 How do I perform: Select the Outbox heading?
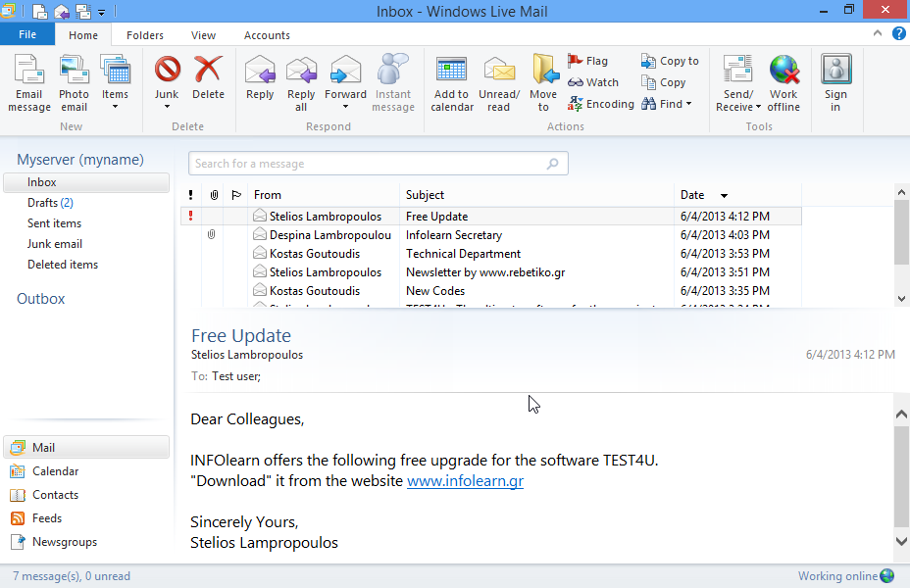[40, 299]
